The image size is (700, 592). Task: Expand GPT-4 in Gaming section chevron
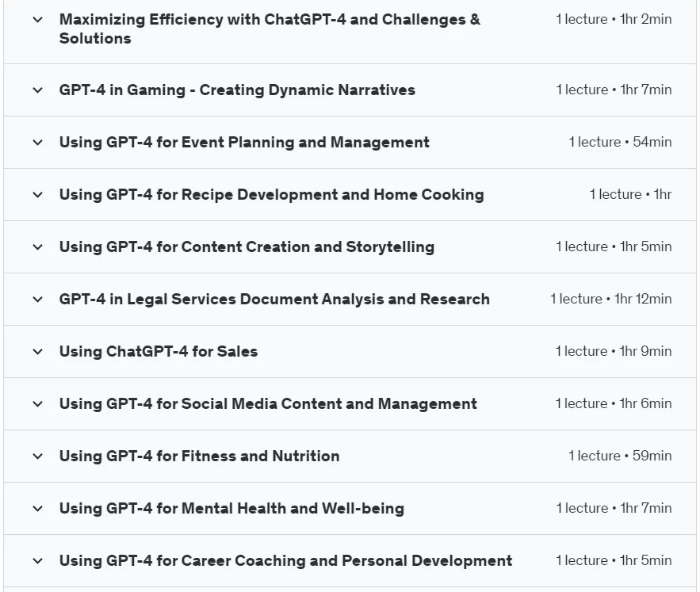tap(38, 90)
